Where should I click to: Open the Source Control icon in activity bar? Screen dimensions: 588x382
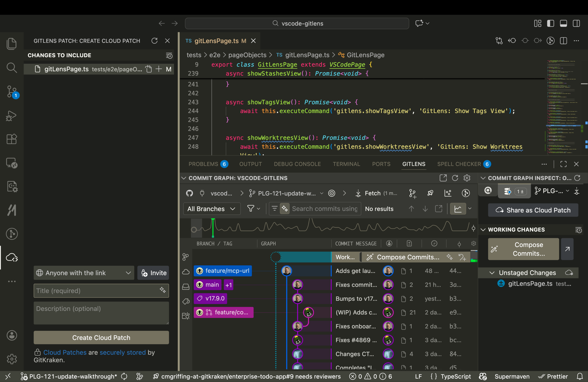click(12, 92)
